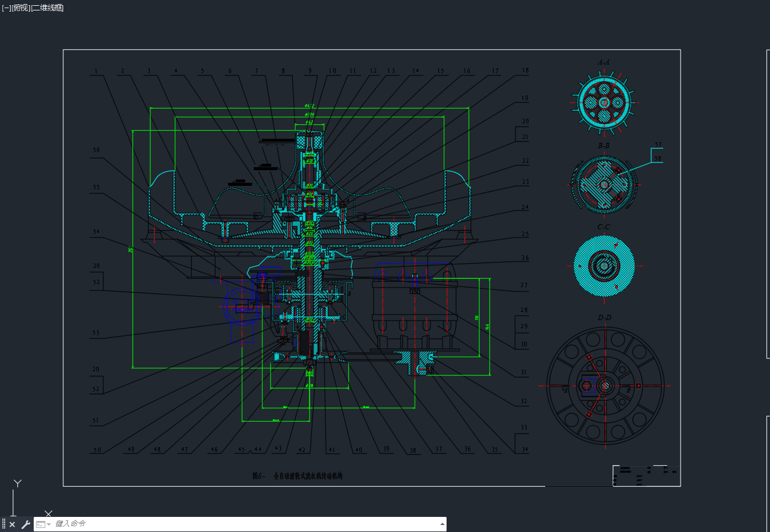Expand command history with the up arrow

tap(442, 524)
